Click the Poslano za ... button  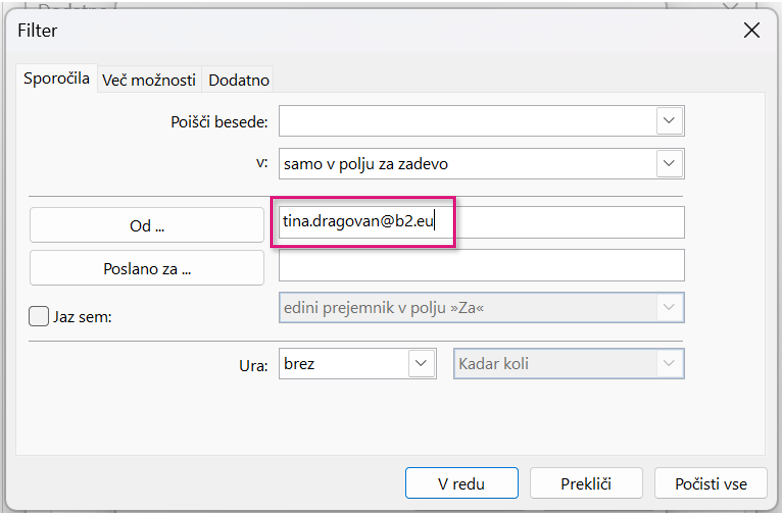pyautogui.click(x=147, y=268)
